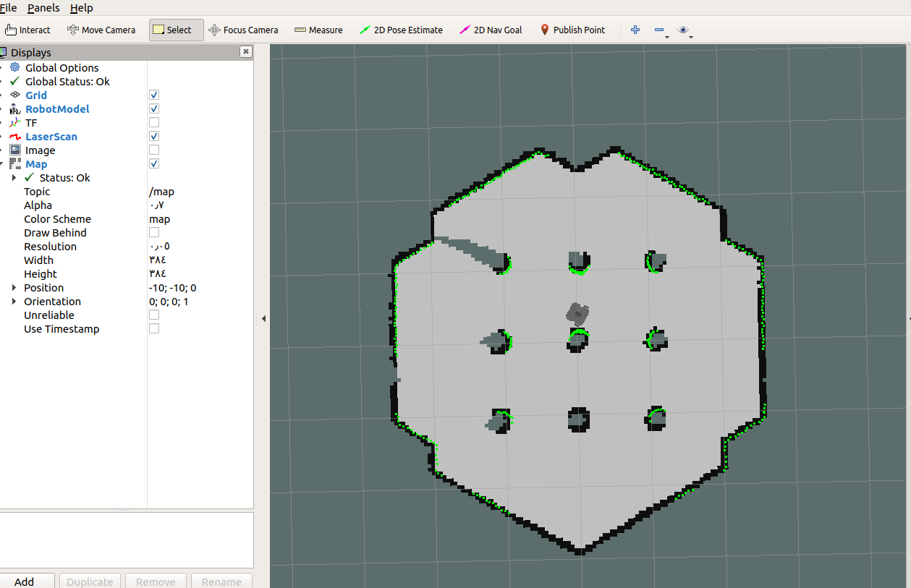Viewport: 911px width, 588px height.
Task: Switch to the Focus Camera tool
Action: click(243, 30)
